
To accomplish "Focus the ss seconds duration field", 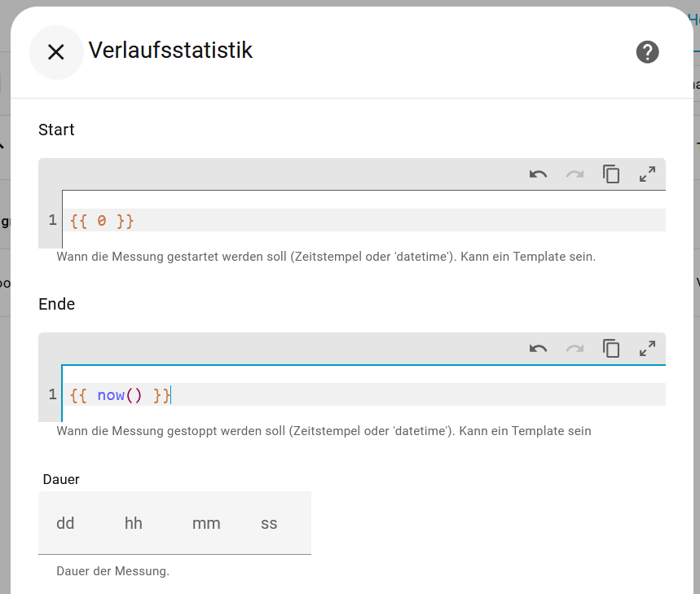I will pos(269,523).
